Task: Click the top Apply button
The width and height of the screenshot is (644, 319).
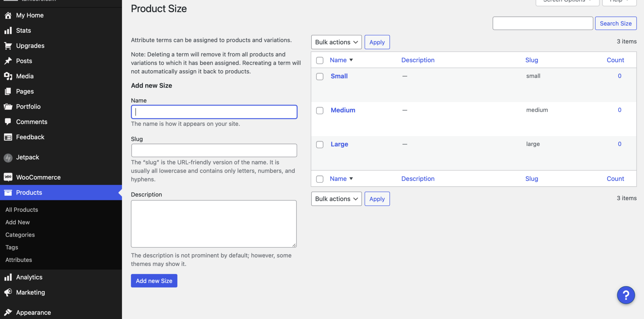Action: [x=377, y=42]
